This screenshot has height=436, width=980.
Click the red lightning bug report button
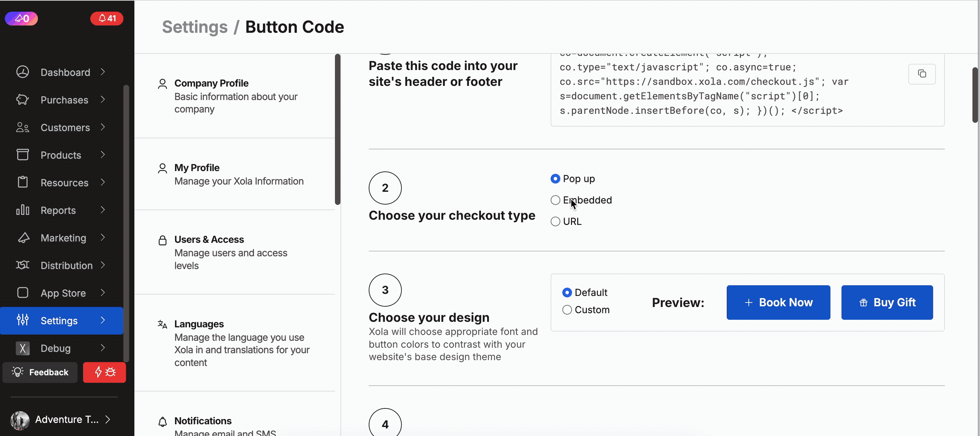[x=104, y=372]
